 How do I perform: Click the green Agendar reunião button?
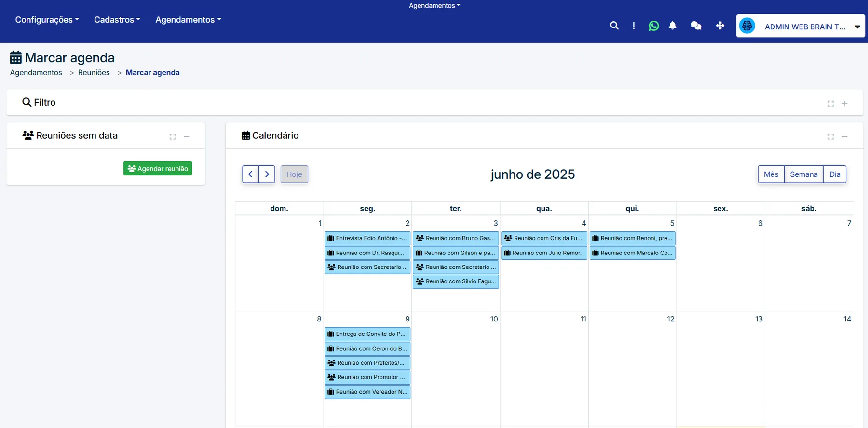(158, 168)
